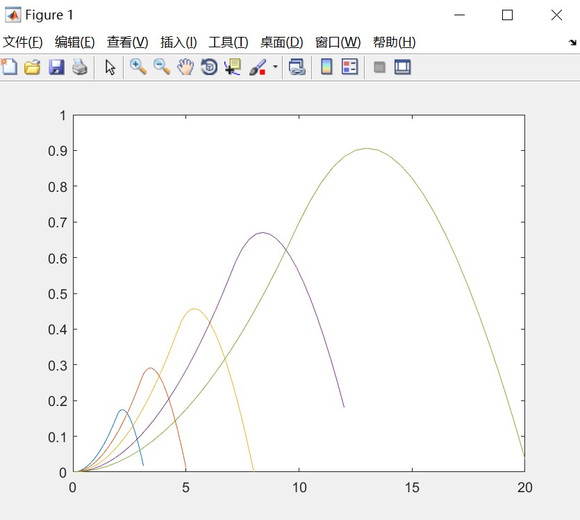Toggle the Data Cursor tool

[x=233, y=67]
